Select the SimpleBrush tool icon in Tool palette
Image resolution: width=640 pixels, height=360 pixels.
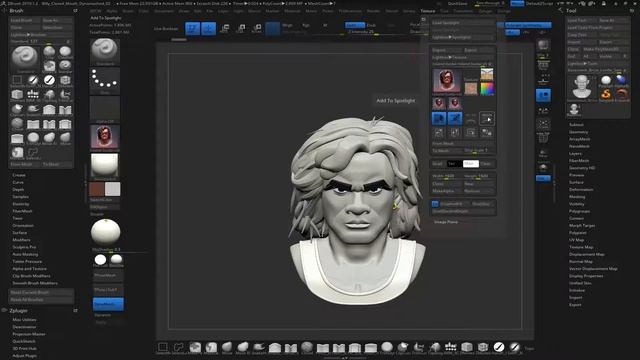click(606, 95)
